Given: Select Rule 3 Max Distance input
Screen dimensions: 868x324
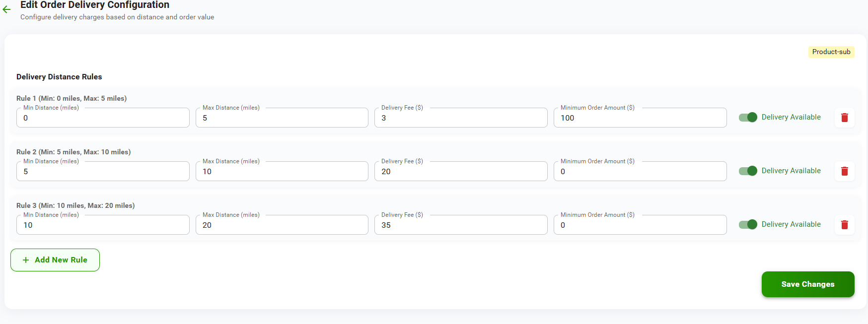Looking at the screenshot, I should point(282,225).
